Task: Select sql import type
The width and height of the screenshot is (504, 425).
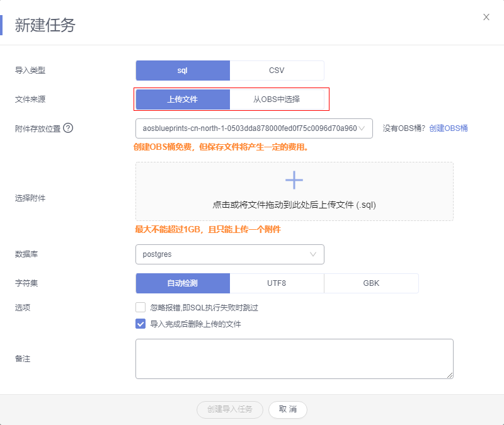Action: point(183,71)
